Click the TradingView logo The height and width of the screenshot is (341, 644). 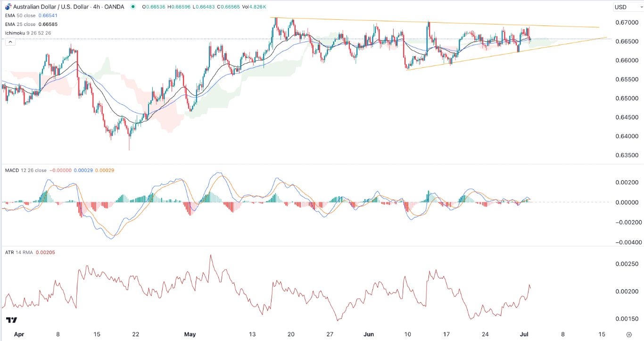(x=12, y=320)
